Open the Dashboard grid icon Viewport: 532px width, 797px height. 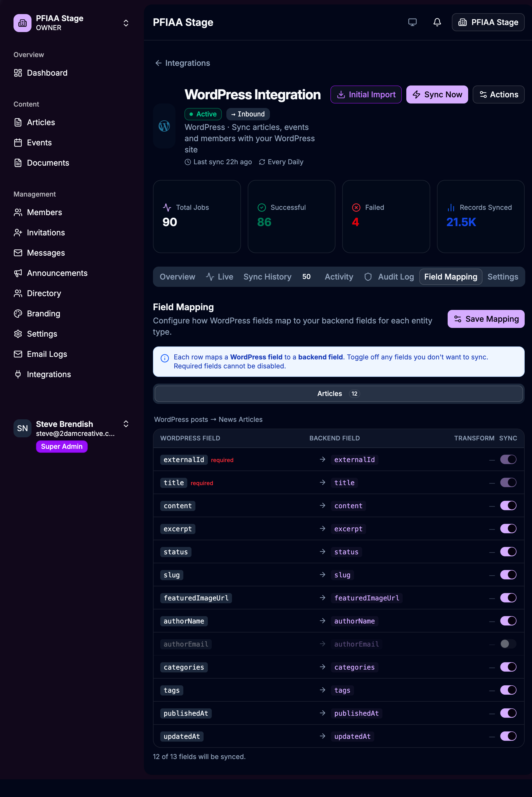point(18,73)
